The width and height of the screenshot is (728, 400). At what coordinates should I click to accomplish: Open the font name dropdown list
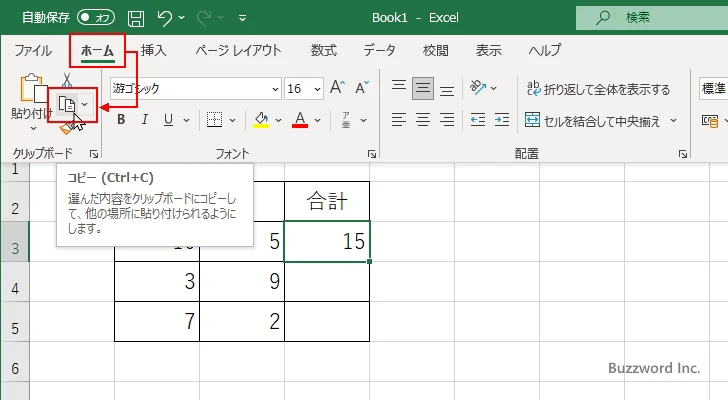(x=275, y=89)
